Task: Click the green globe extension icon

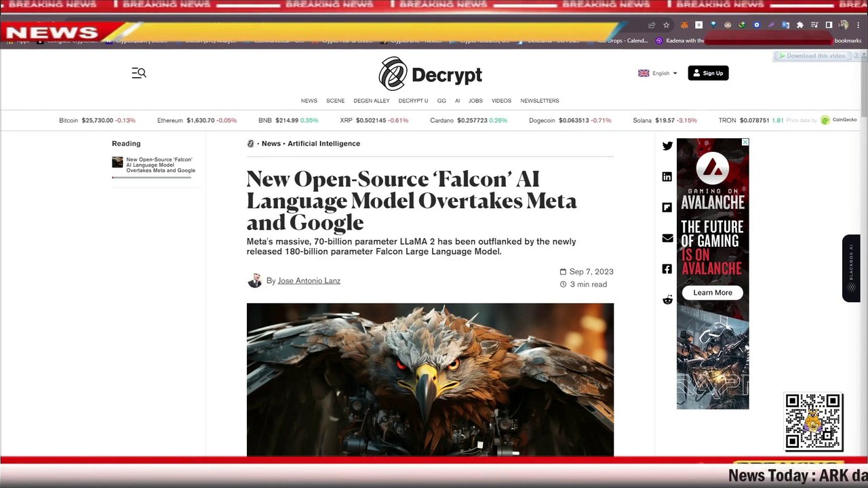Action: coord(742,25)
